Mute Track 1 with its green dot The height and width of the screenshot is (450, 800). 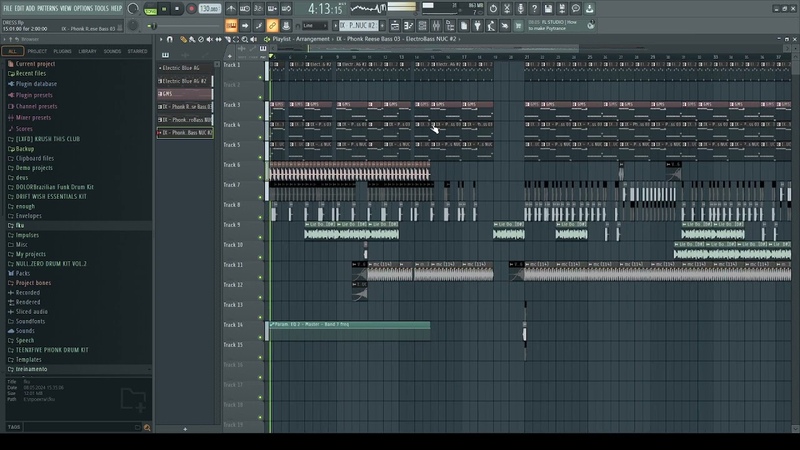point(260,78)
